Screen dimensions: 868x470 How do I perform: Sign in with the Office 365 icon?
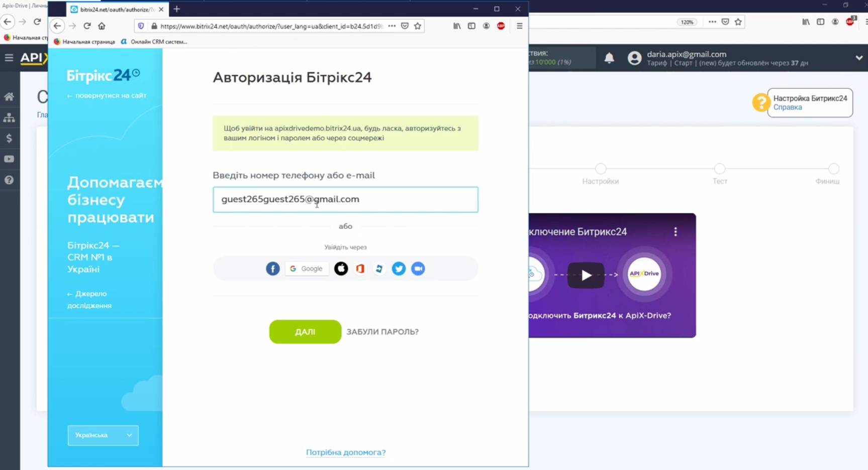(360, 269)
